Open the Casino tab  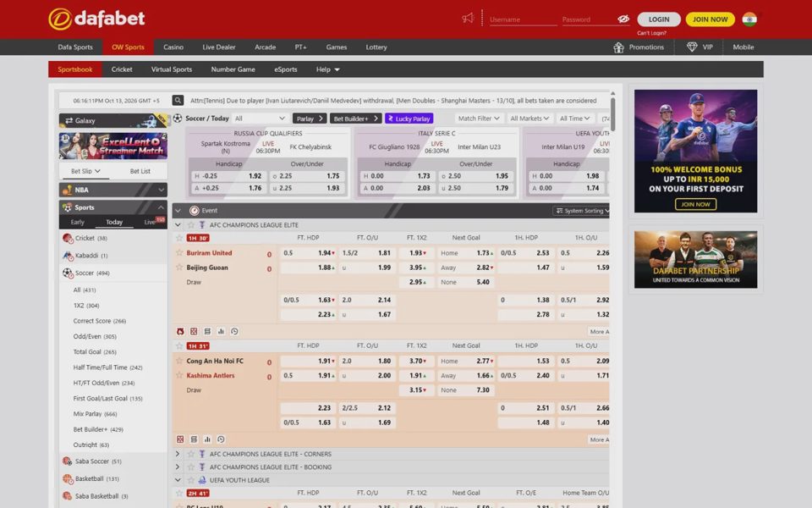[x=173, y=47]
